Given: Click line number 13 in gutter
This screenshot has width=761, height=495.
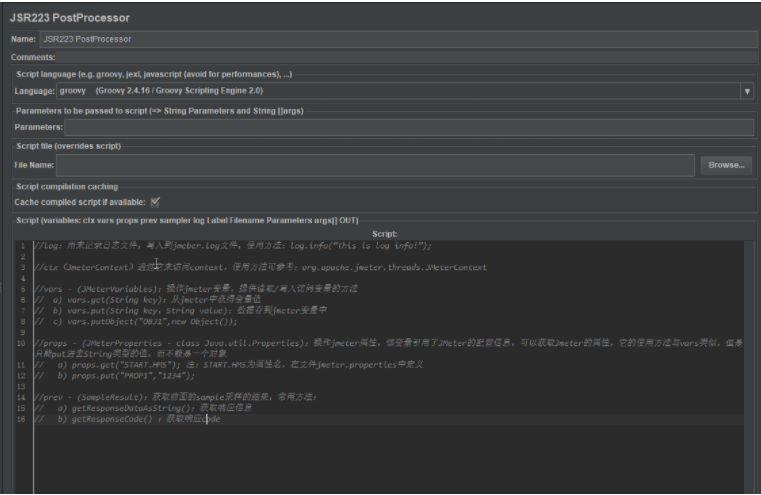Looking at the screenshot, I should coord(21,386).
